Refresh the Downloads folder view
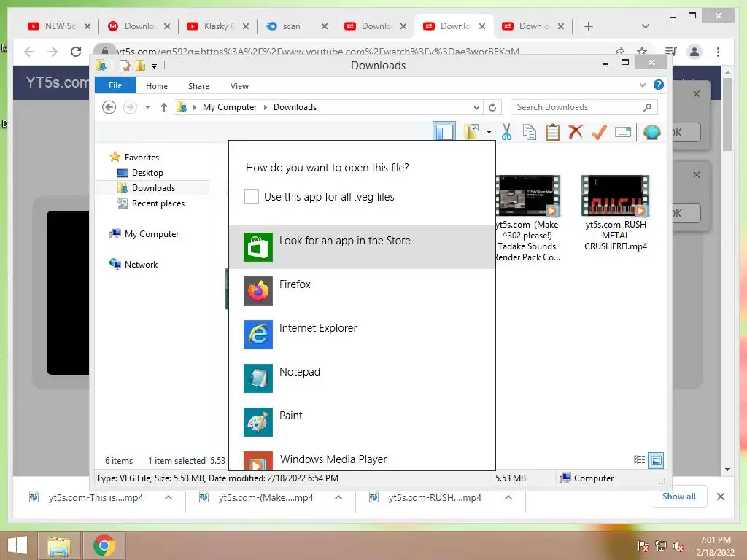The height and width of the screenshot is (560, 747). (492, 108)
